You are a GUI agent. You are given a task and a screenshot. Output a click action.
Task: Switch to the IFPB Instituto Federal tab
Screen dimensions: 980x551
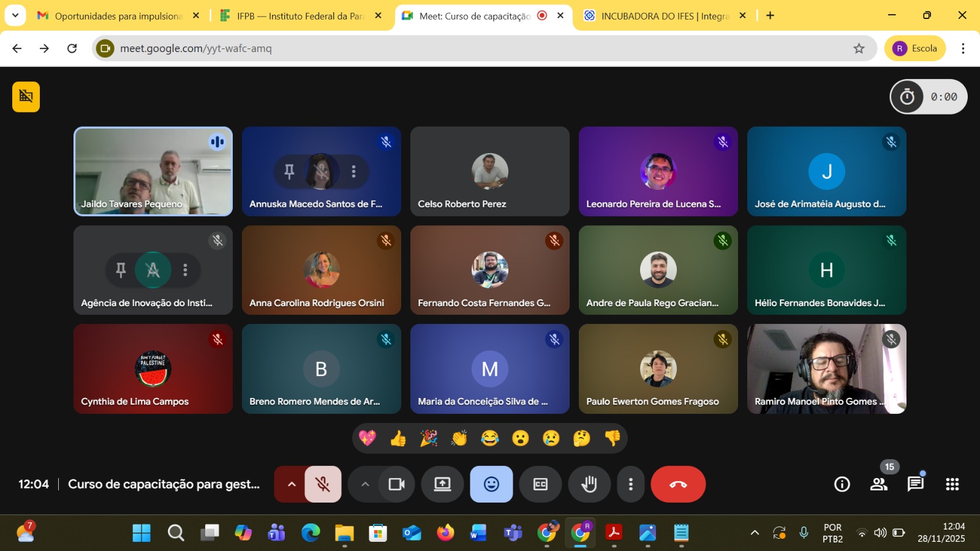coord(300,16)
